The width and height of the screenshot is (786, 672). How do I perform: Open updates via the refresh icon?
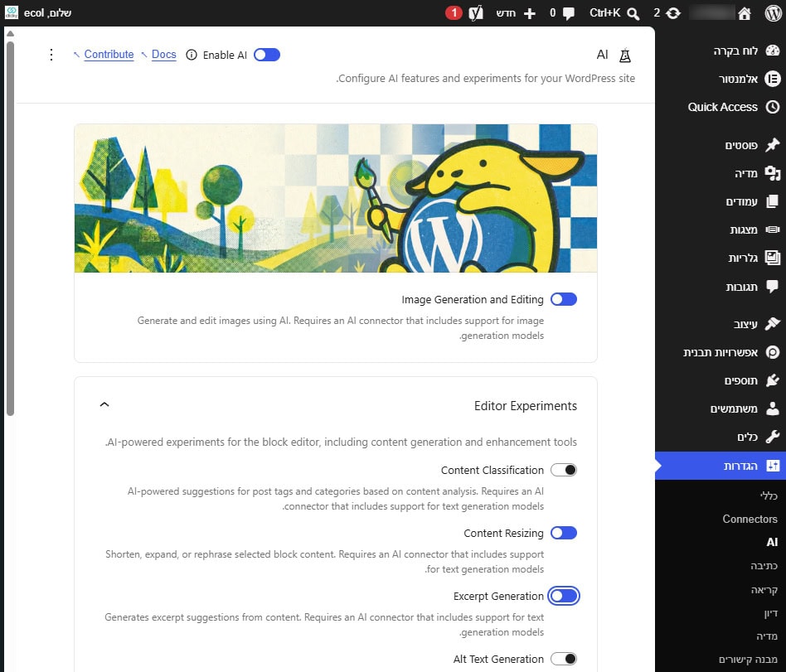[673, 13]
